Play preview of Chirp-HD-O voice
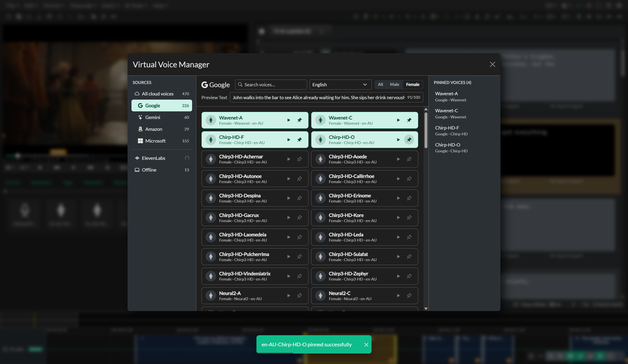The image size is (628, 364). 398,139
